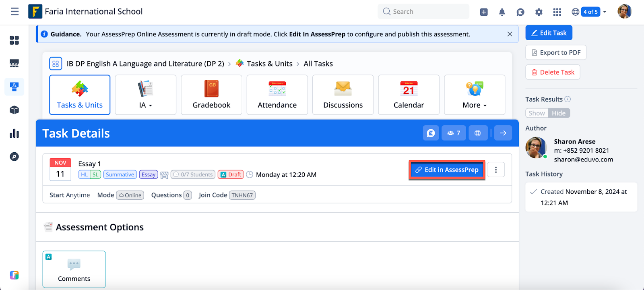
Task: Open the nine-dot apps launcher
Action: point(557,12)
